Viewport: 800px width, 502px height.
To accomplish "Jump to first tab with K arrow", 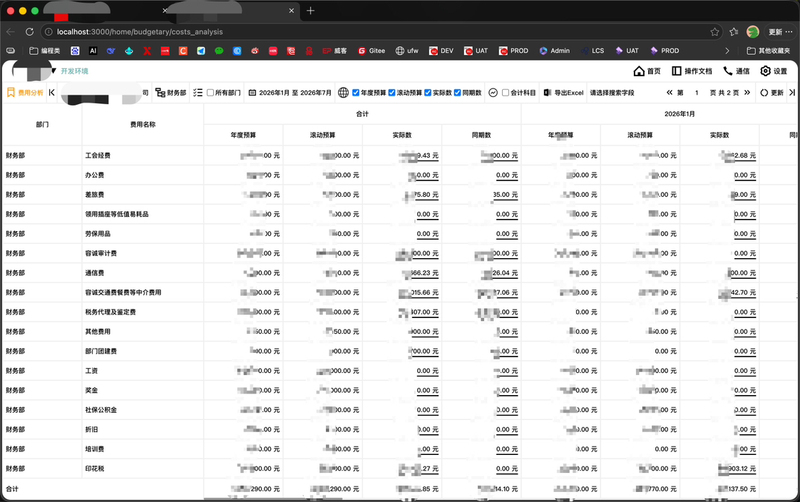I will tap(52, 92).
